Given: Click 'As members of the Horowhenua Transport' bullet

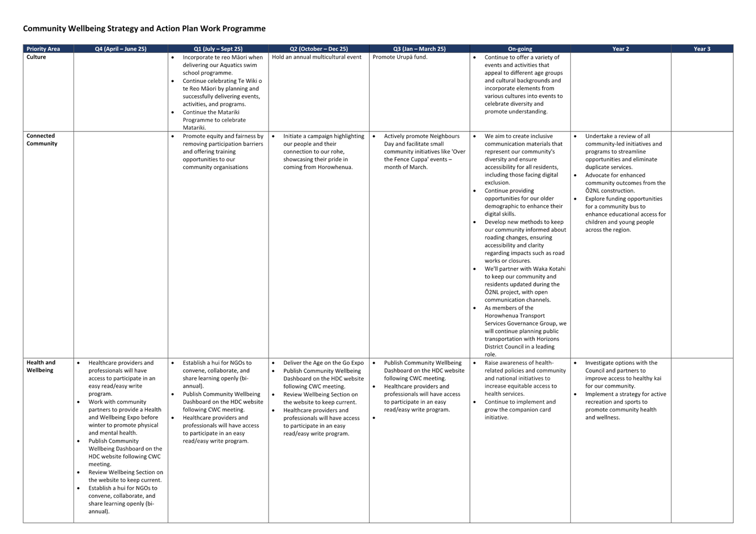Looking at the screenshot, I should tap(525, 331).
